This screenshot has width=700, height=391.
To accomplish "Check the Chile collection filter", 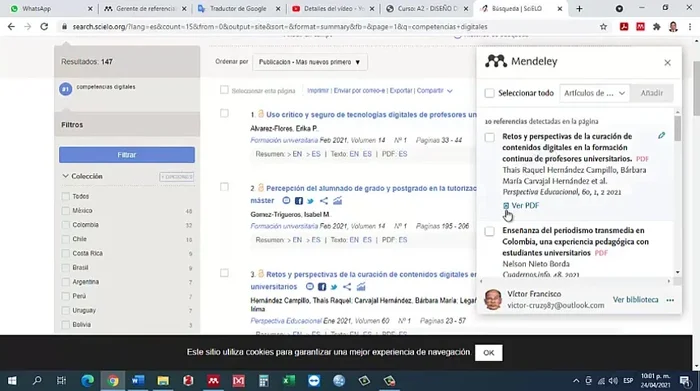I will [66, 239].
